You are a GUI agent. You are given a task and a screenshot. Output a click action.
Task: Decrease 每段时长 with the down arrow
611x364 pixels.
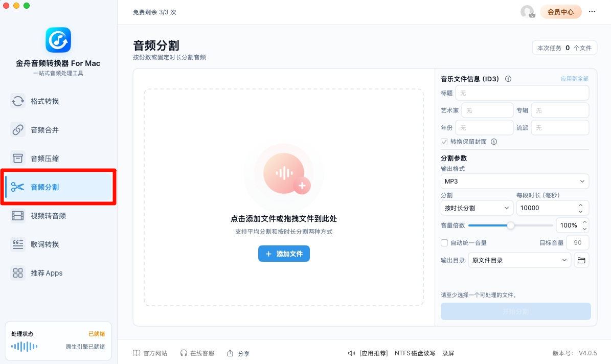pyautogui.click(x=581, y=211)
